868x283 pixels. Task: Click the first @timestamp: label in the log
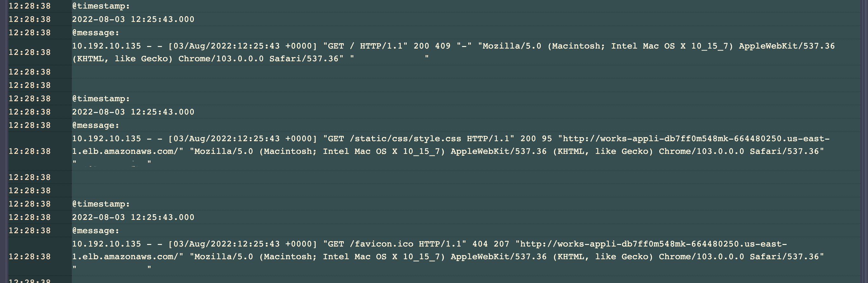[x=101, y=6]
